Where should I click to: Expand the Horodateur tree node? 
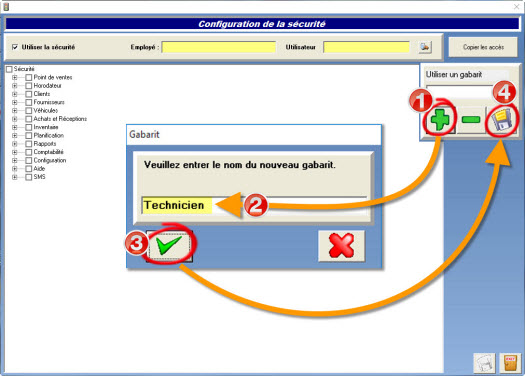pyautogui.click(x=15, y=86)
